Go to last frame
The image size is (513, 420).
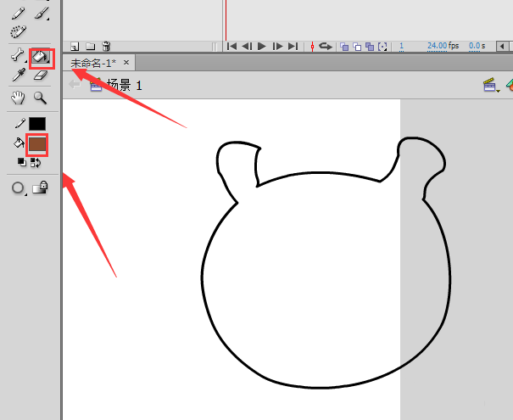(x=293, y=46)
